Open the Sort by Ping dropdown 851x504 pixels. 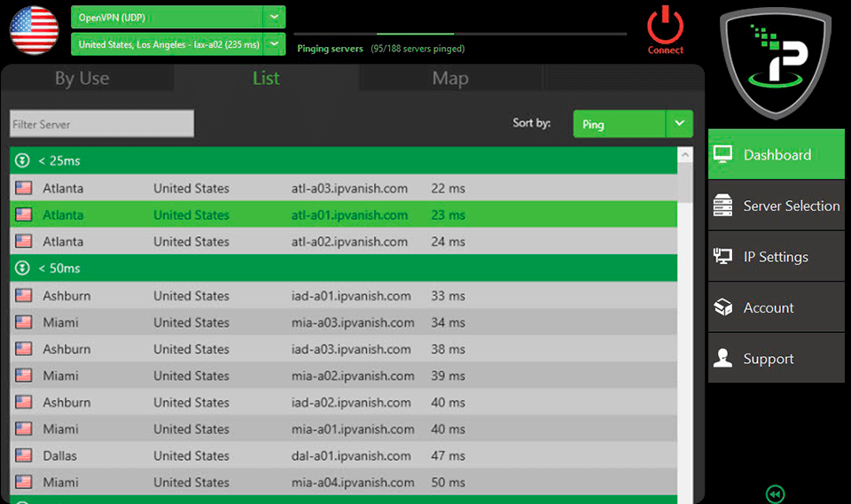pyautogui.click(x=679, y=124)
